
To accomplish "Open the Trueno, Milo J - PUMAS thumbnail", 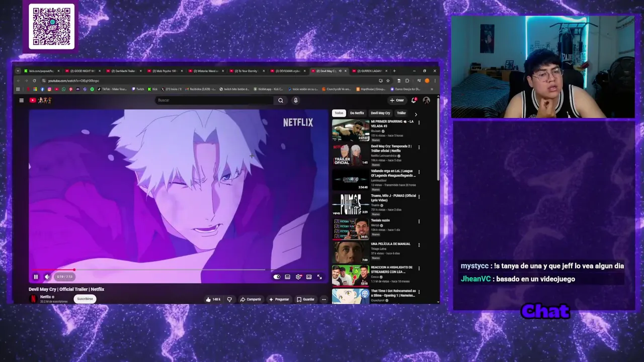I will click(351, 204).
